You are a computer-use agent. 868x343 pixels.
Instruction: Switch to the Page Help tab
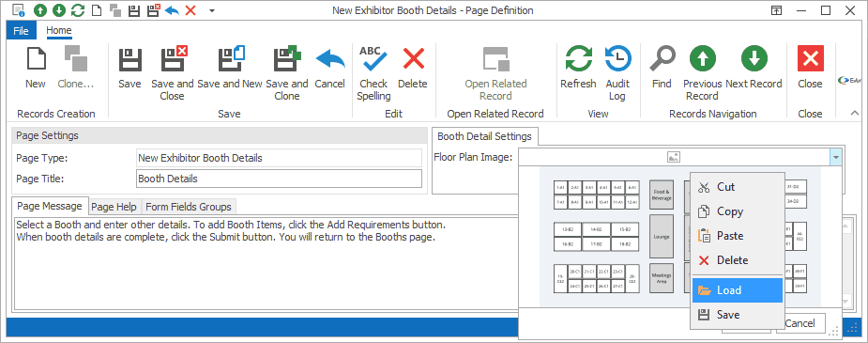[x=114, y=207]
